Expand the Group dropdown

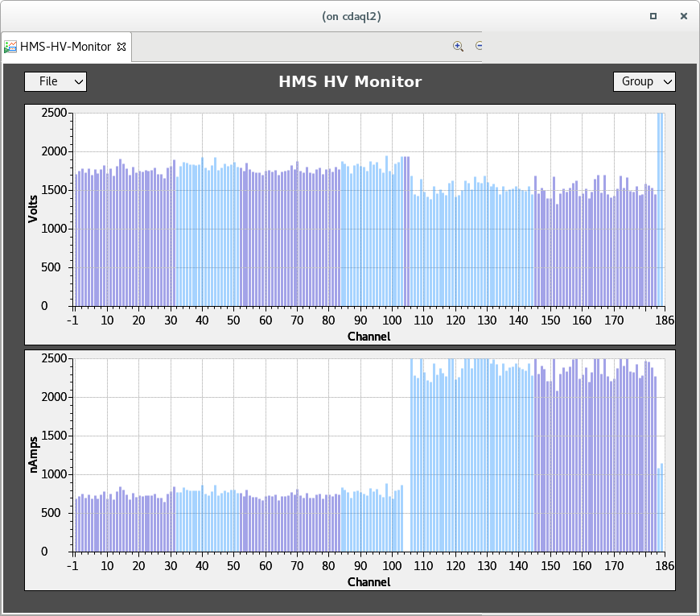[x=644, y=81]
